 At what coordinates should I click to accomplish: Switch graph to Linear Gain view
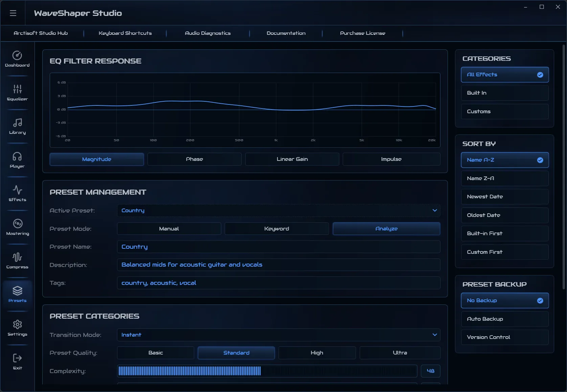point(292,159)
